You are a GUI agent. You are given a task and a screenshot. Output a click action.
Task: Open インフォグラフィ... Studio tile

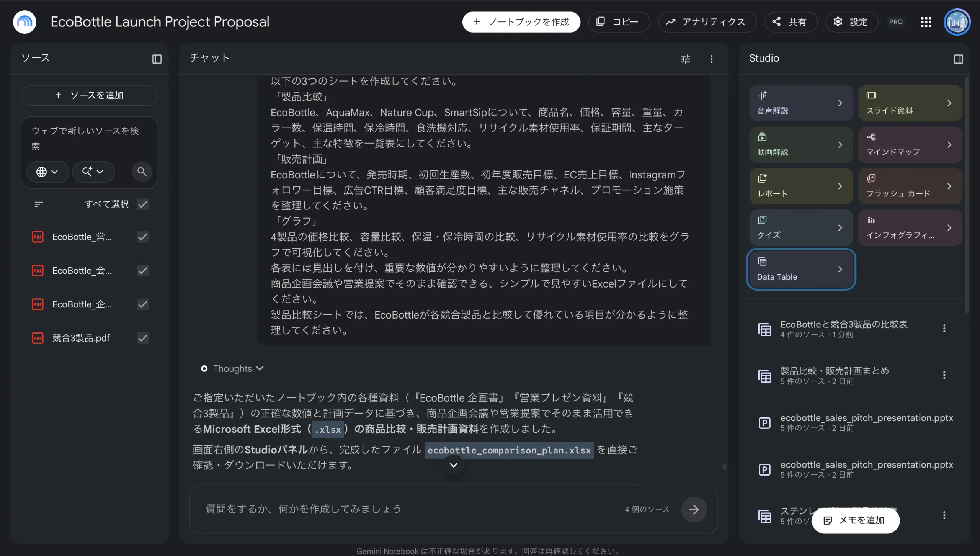910,227
